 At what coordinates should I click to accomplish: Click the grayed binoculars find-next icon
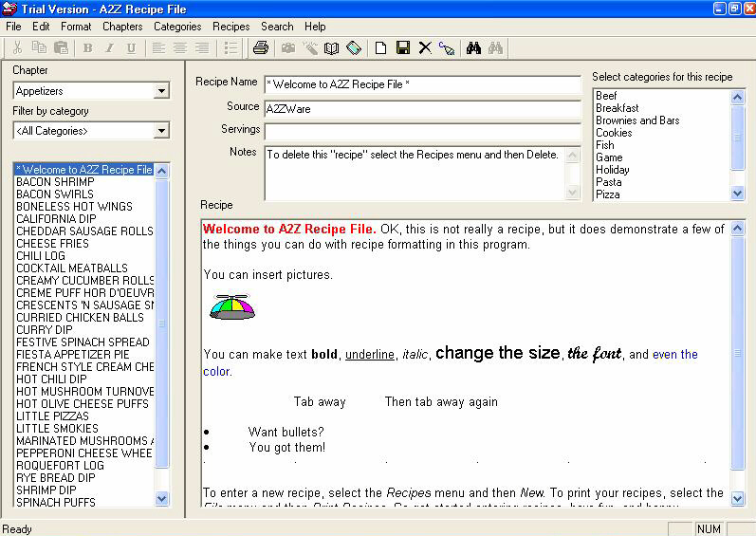(495, 47)
